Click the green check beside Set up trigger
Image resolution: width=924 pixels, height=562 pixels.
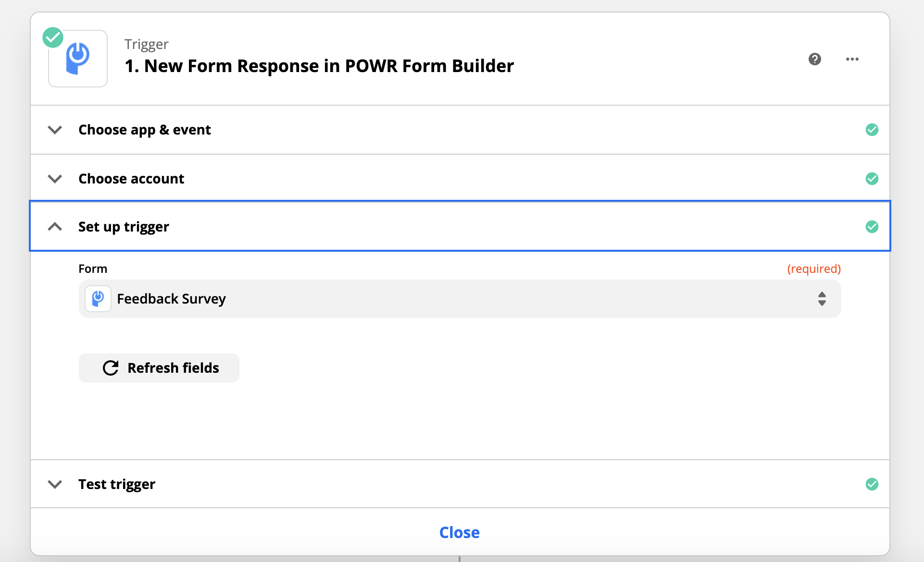click(872, 227)
